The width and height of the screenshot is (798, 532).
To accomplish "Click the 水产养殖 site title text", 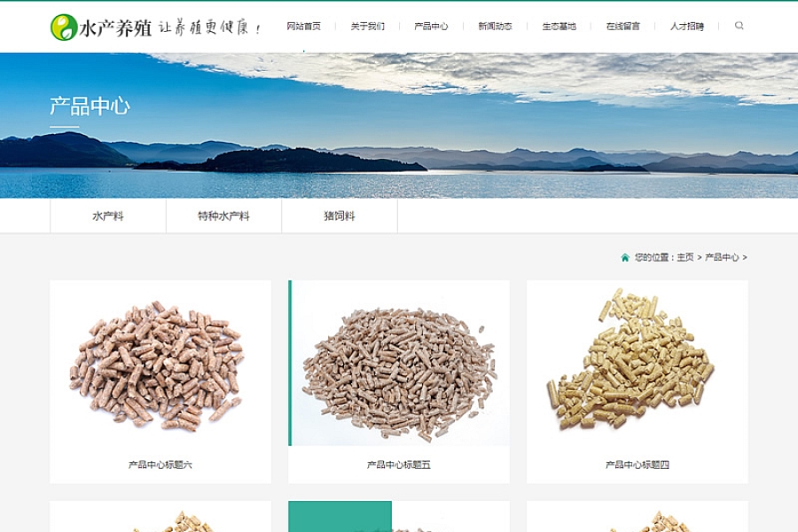I will [115, 28].
